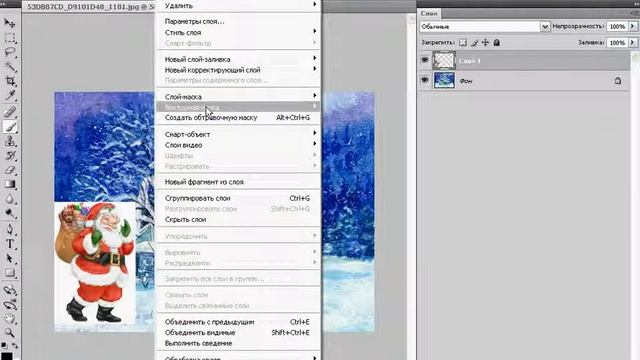
Task: Toggle lock image pixels brush icon
Action: pos(474,42)
